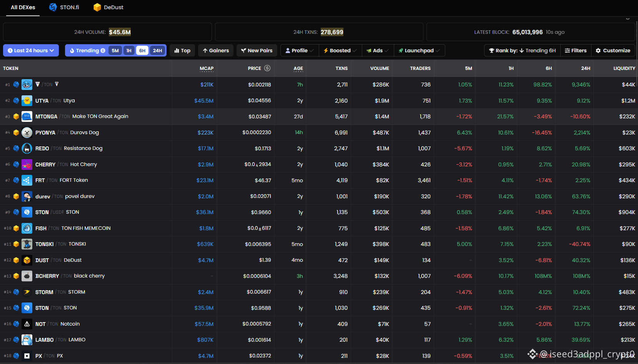Set trending timeframe to 5M
Image resolution: width=638 pixels, height=364 pixels.
[x=115, y=51]
